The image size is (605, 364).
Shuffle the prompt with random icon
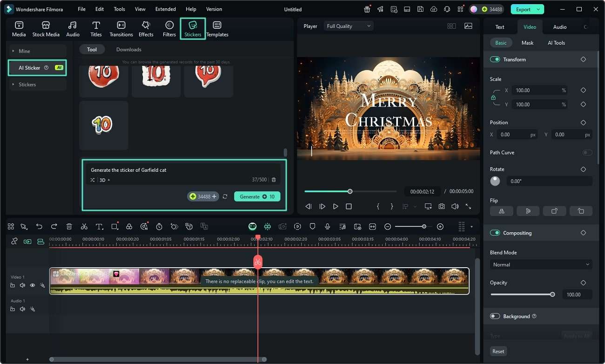[93, 180]
